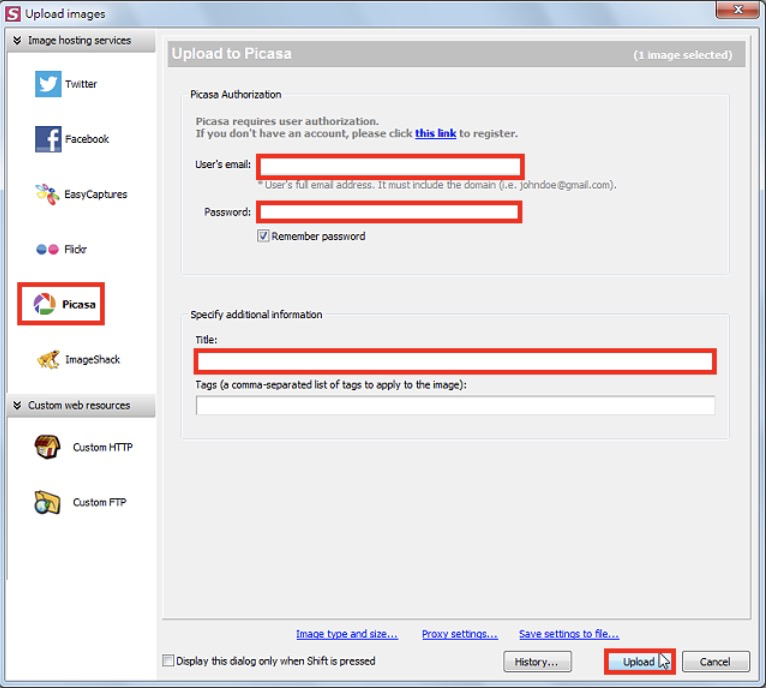Screen dimensions: 768x690
Task: Select the Picasa pinwheel icon
Action: pos(45,304)
